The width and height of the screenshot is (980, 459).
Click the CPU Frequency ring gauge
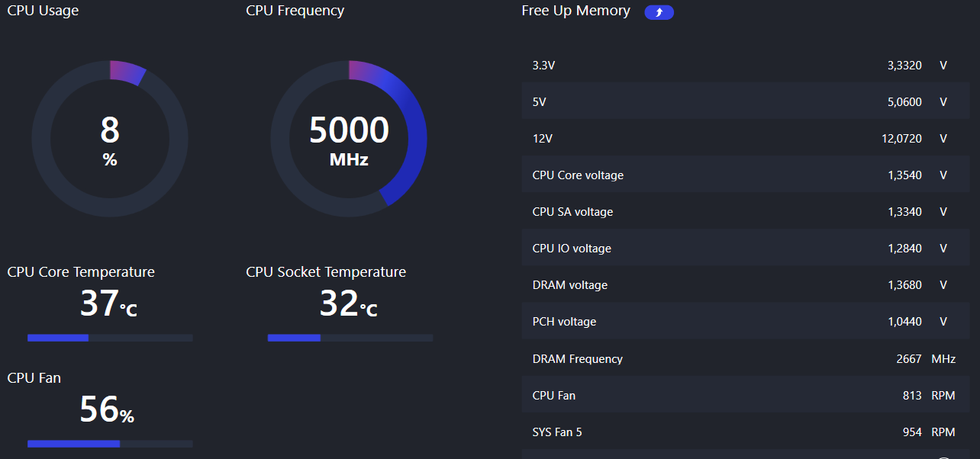(x=349, y=139)
